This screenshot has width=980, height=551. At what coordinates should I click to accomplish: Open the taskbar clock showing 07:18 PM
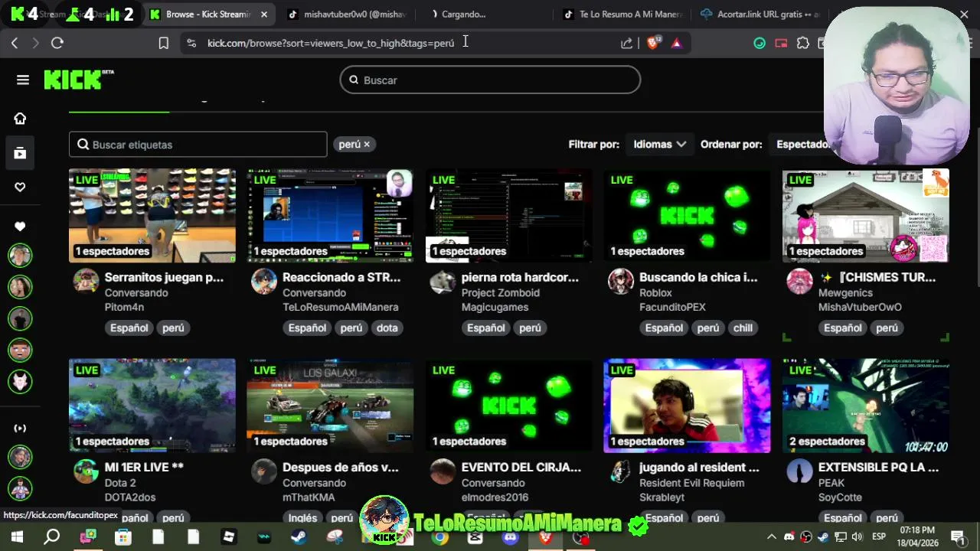click(x=917, y=536)
